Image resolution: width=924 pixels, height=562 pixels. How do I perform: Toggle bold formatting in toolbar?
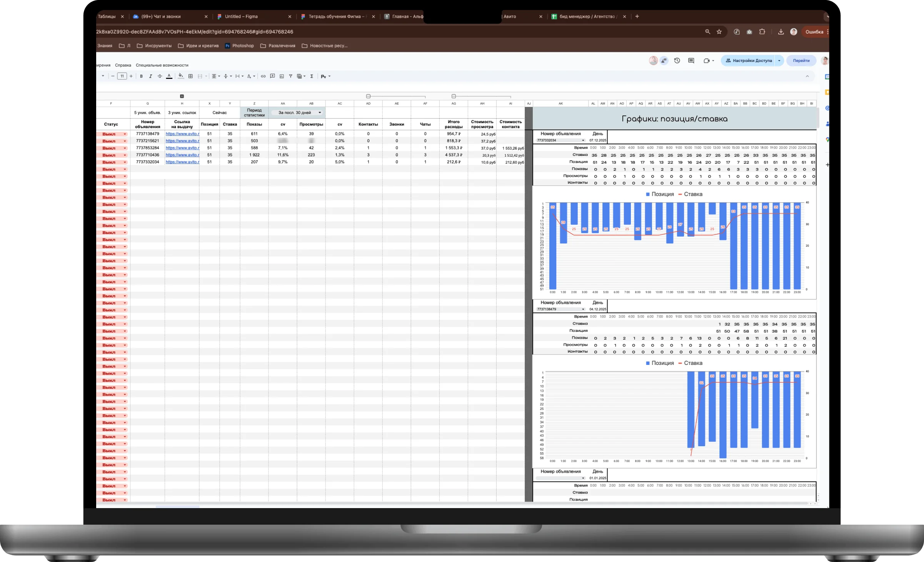[x=141, y=76]
